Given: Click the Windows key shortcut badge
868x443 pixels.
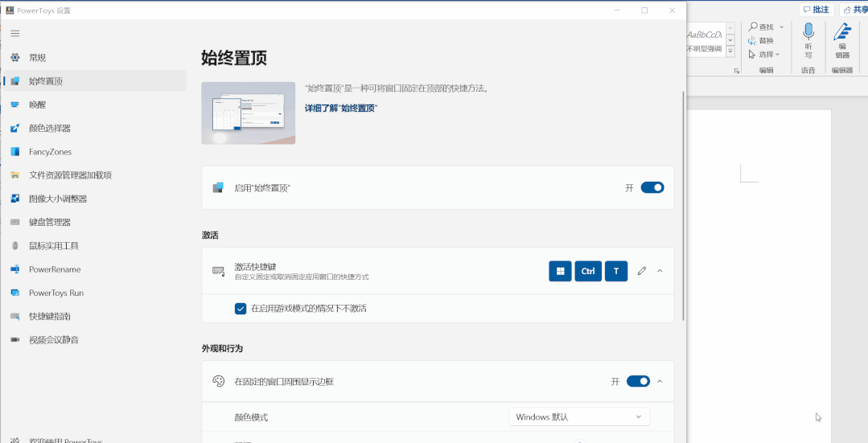Looking at the screenshot, I should coord(560,271).
